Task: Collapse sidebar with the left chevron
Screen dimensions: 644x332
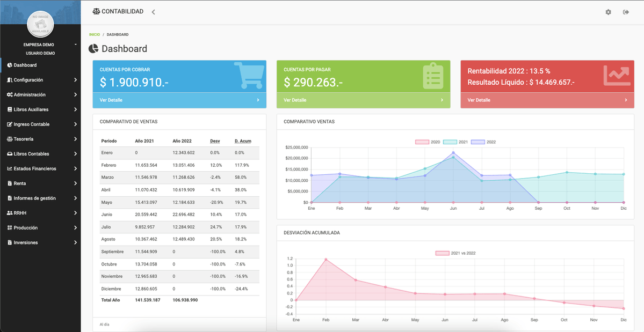Action: pos(153,12)
